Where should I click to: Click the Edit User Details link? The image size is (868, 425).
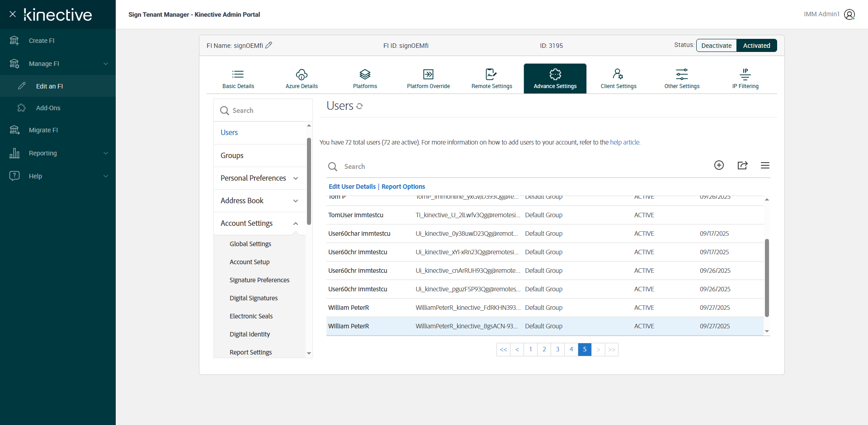coord(352,187)
